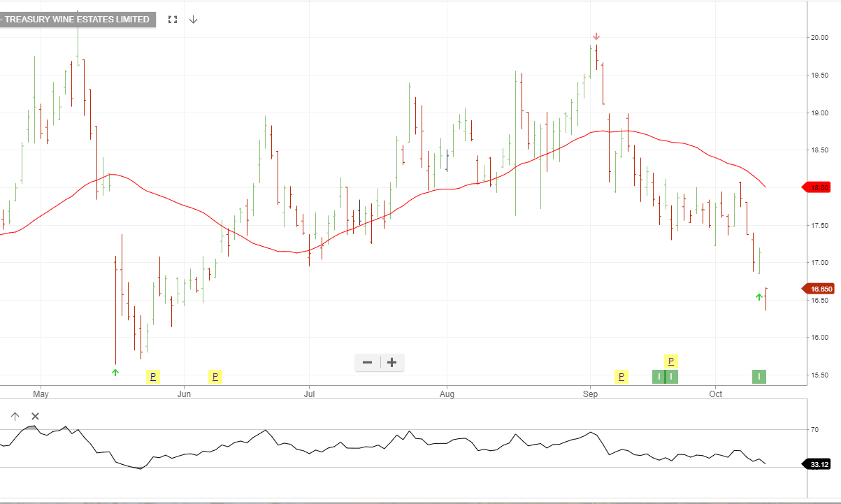Click the Aug label on the time axis
The width and height of the screenshot is (841, 504).
point(447,394)
